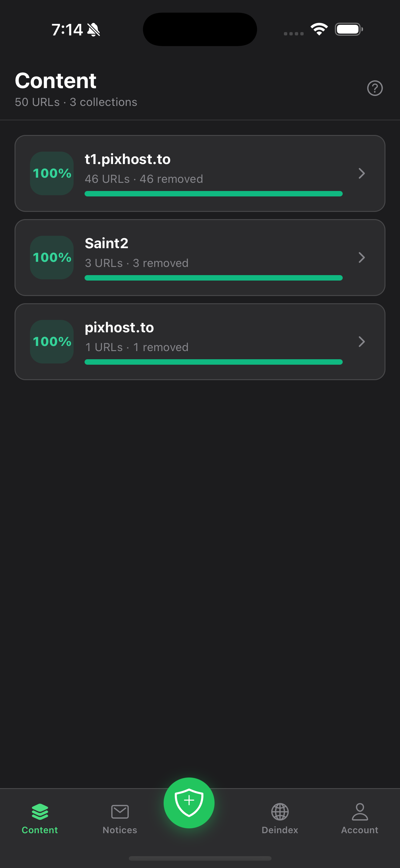
Task: Open the Deindex globe icon
Action: pos(280,812)
